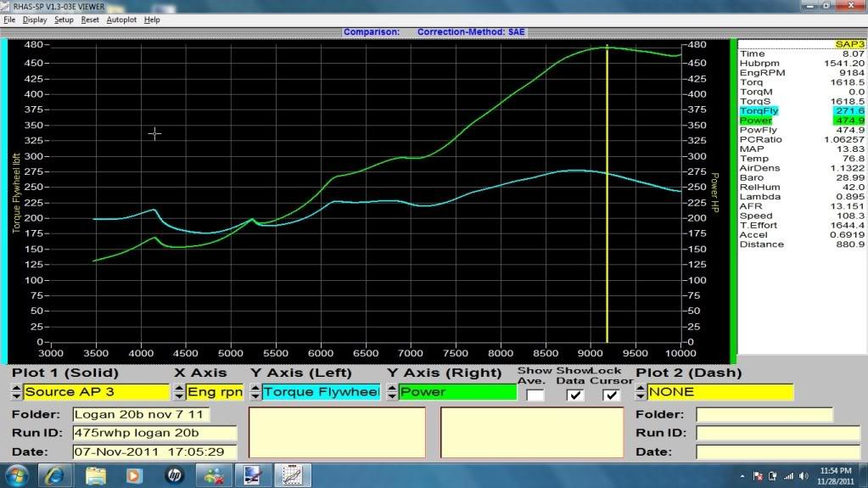This screenshot has width=868, height=488.
Task: Click the Distance value 880.9
Action: (x=851, y=244)
